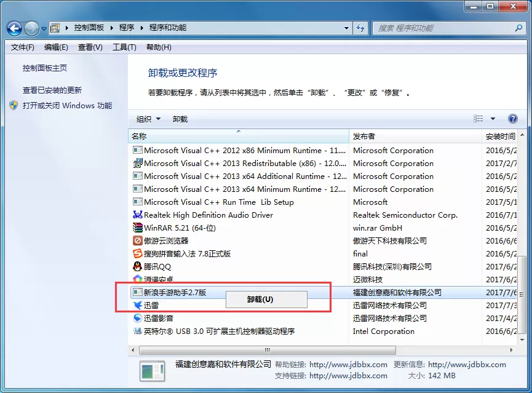Select the WinRAR 5.21 books icon

(137, 228)
